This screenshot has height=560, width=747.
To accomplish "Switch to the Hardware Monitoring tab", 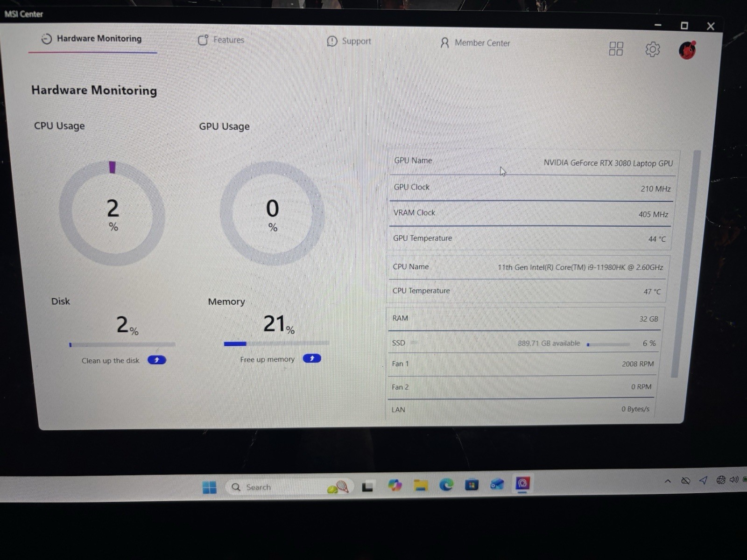I will (x=92, y=39).
